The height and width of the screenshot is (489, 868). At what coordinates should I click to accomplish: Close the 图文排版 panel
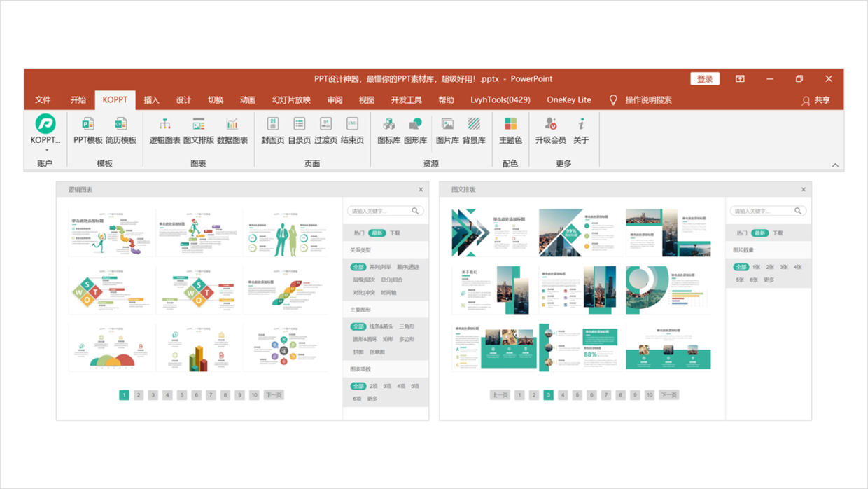(804, 190)
